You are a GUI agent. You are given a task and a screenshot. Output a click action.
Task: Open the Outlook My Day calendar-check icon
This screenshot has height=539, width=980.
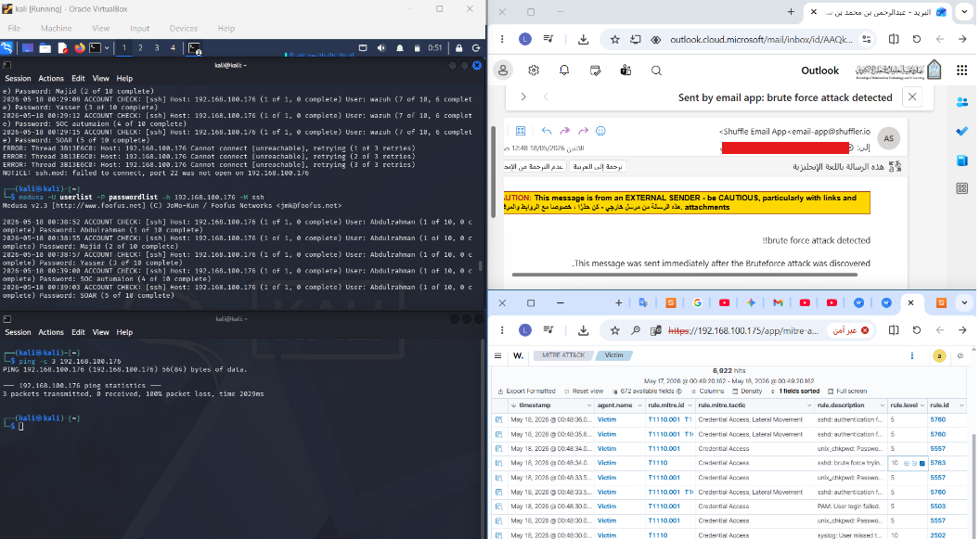pyautogui.click(x=595, y=71)
